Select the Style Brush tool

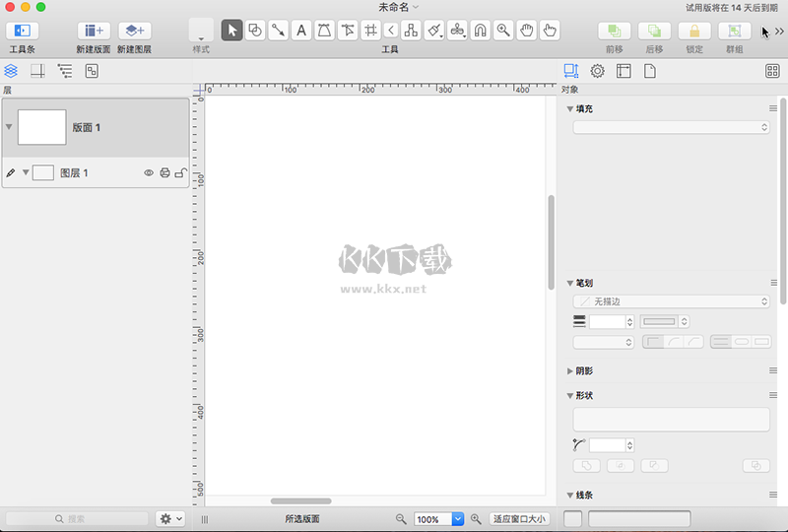pos(434,31)
